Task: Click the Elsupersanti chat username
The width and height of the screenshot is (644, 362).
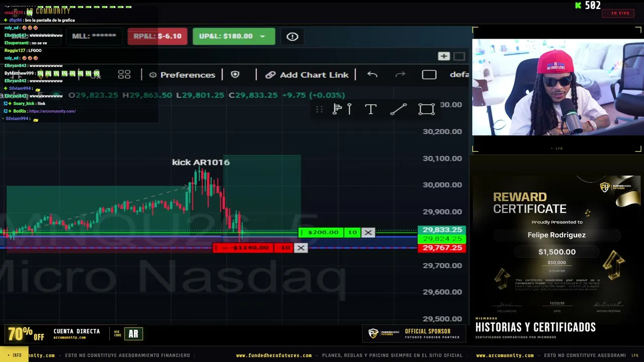Action: point(17,43)
